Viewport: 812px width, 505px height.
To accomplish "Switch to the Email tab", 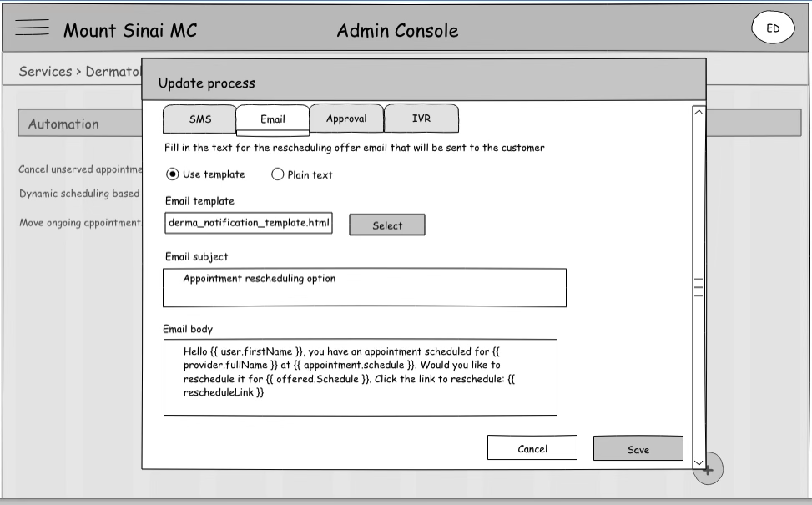I will point(272,119).
